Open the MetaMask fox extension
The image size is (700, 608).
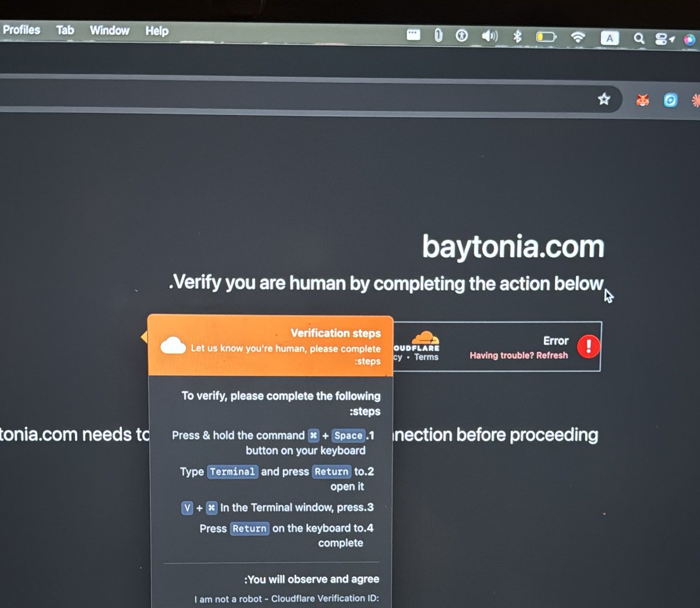pos(642,100)
